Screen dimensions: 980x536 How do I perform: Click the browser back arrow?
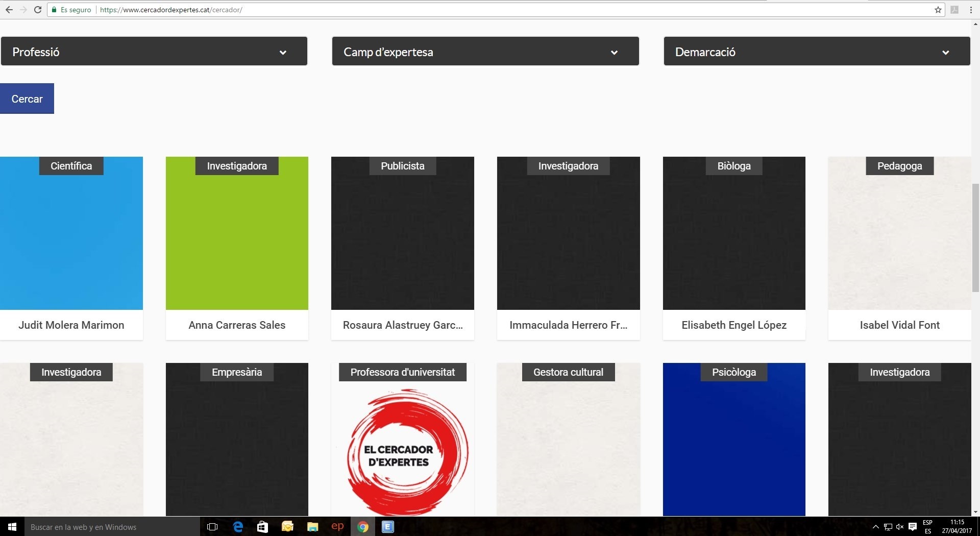pos(9,10)
